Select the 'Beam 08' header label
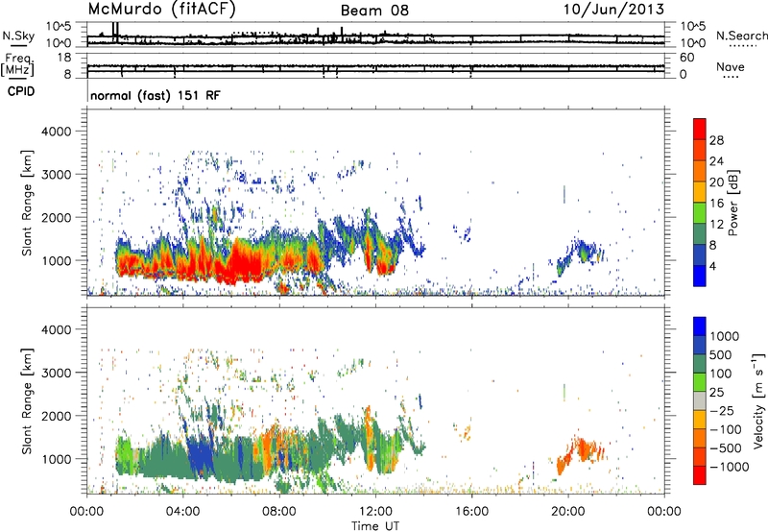 tap(374, 11)
